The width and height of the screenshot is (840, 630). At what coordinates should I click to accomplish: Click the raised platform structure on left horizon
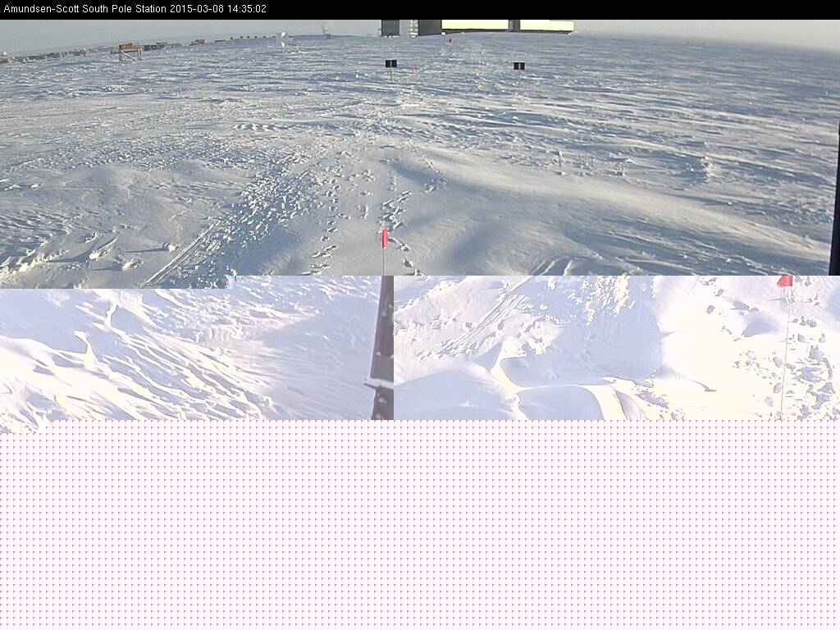point(130,53)
